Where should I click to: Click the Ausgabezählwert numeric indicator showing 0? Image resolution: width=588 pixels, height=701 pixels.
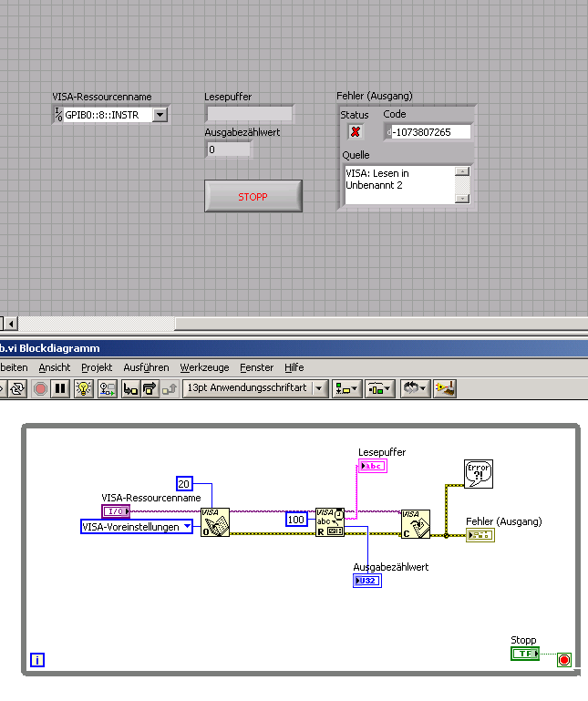pos(229,149)
